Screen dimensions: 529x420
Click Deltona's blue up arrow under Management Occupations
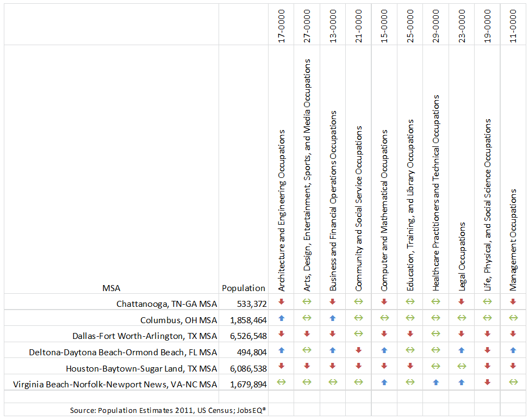[x=513, y=350]
